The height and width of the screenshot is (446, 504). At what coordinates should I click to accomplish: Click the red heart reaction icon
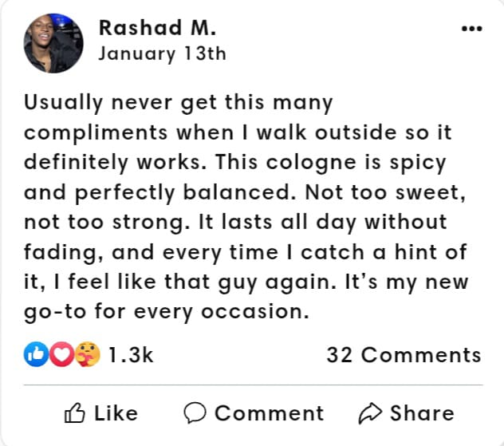(x=61, y=355)
